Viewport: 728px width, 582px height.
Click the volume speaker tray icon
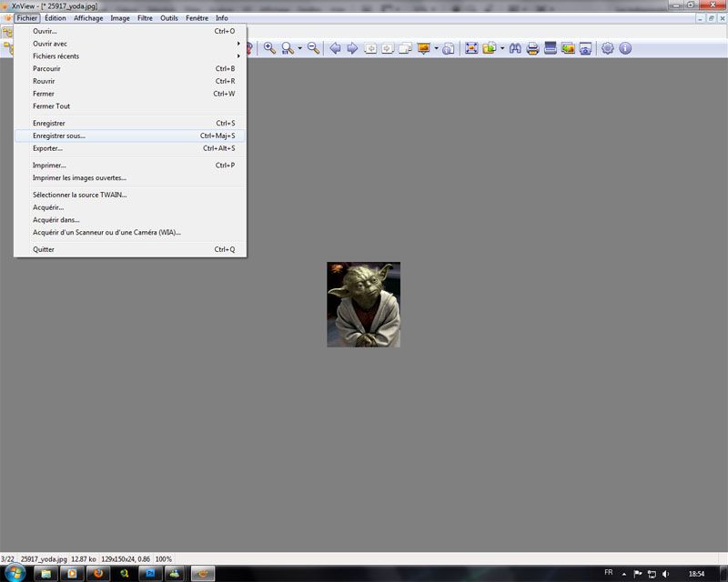[x=665, y=574]
